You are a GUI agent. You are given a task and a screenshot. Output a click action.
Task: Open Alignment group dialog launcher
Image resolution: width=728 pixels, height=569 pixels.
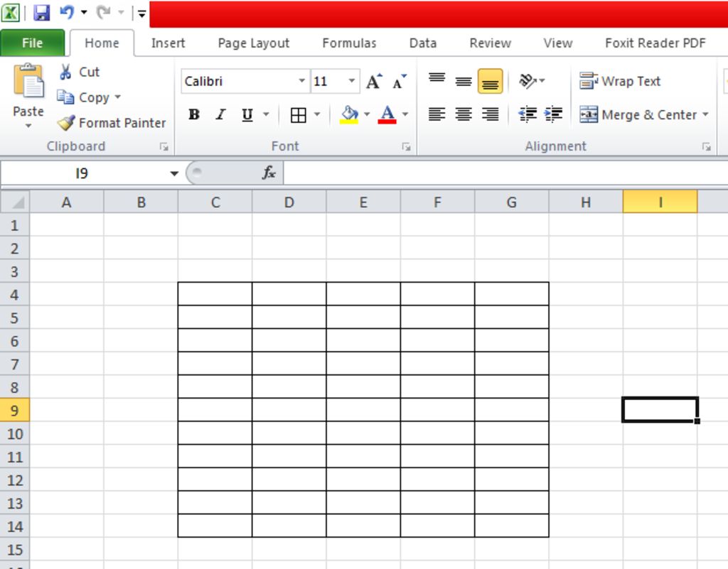[706, 147]
